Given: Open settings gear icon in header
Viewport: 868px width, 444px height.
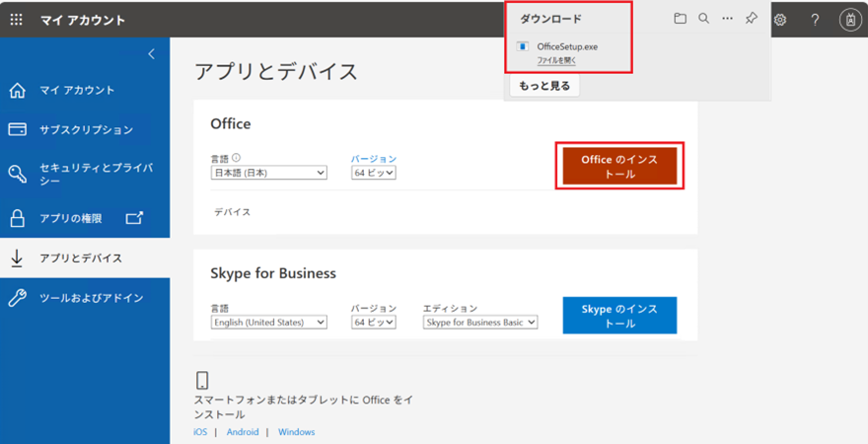Looking at the screenshot, I should pos(780,20).
